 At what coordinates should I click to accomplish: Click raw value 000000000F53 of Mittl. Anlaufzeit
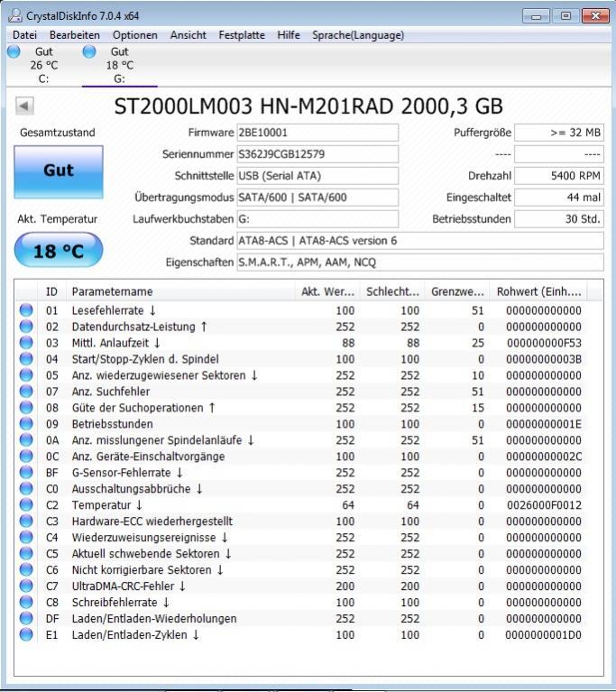click(544, 343)
